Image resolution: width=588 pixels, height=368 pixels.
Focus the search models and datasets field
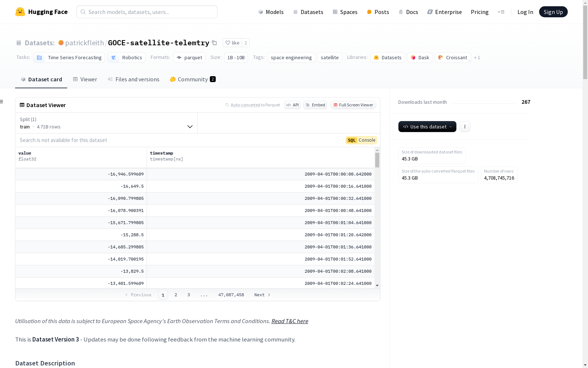(x=147, y=12)
